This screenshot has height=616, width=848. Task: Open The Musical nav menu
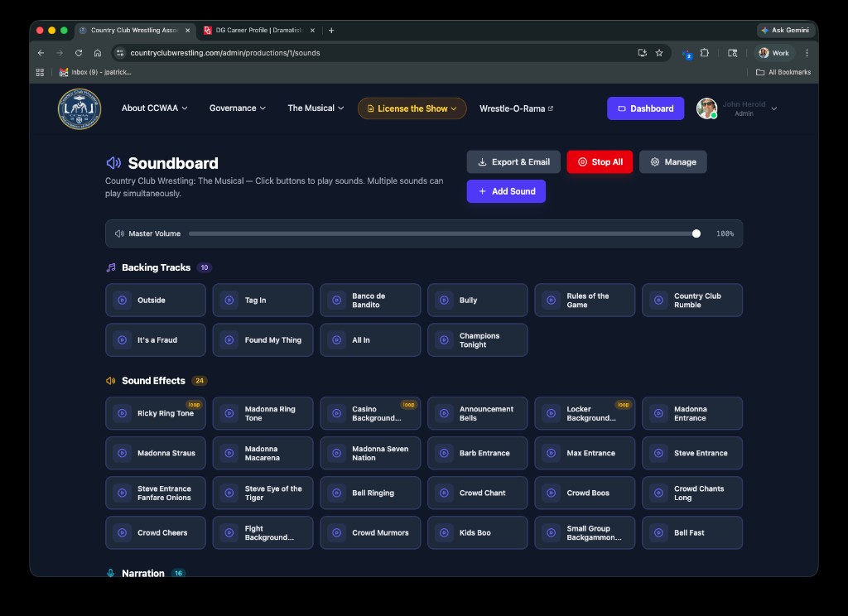coord(316,108)
